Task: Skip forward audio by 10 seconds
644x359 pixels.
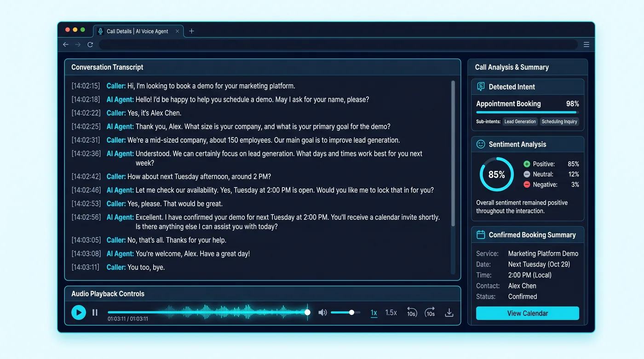Action: [430, 313]
